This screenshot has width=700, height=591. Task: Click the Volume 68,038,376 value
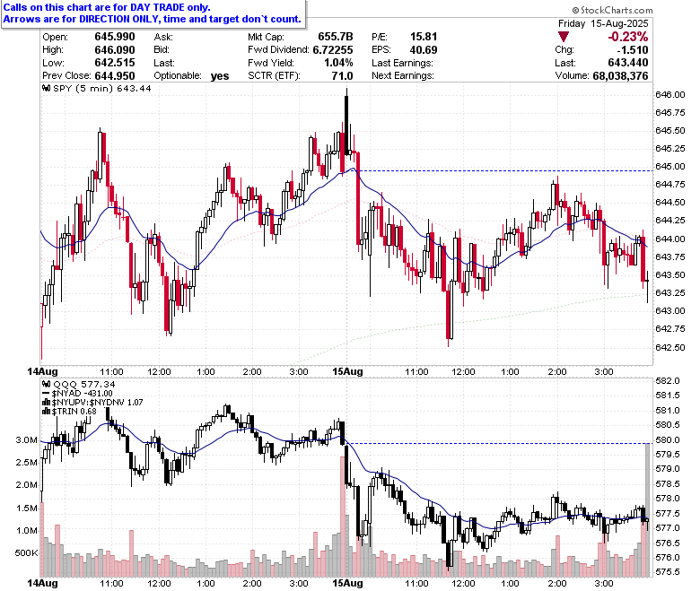pyautogui.click(x=620, y=76)
